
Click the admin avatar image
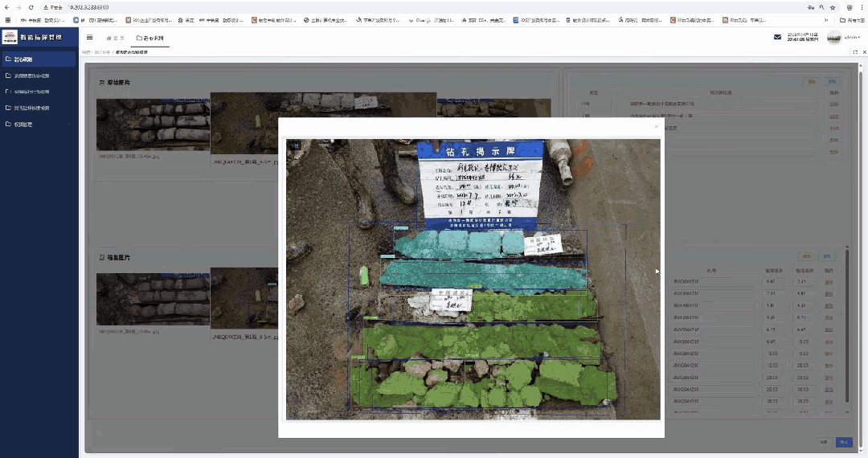(x=834, y=38)
